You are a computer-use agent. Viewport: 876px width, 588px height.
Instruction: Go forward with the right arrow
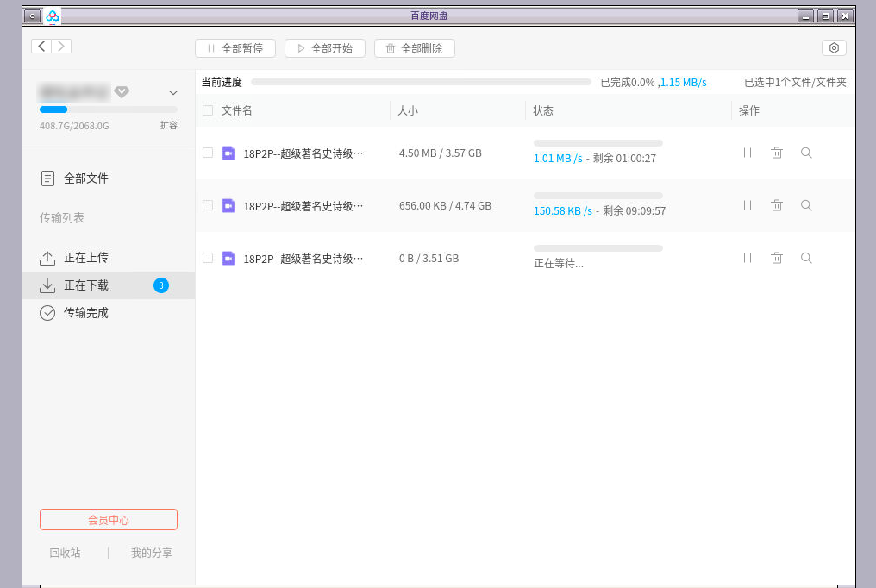point(61,46)
